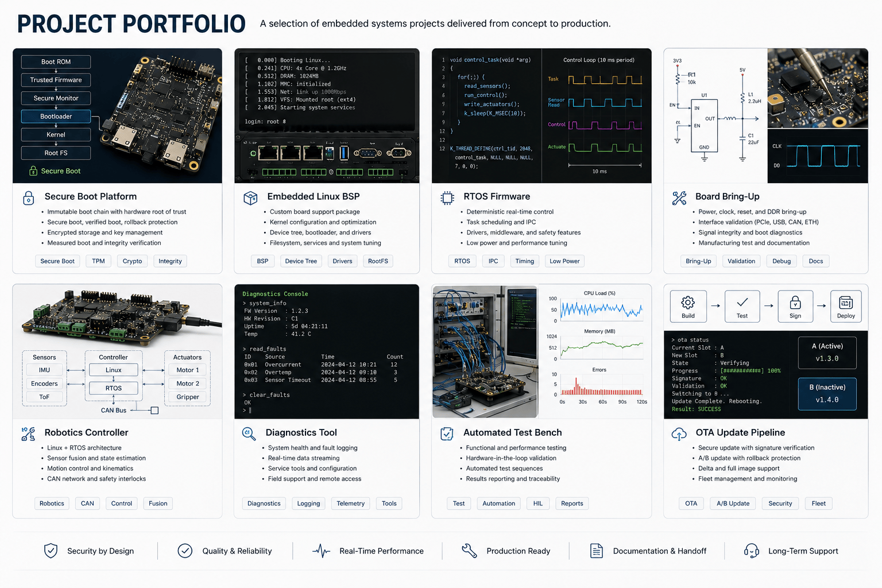Viewport: 882px width, 588px height.
Task: Click the Automated Test Bench clipboard icon
Action: coord(447,434)
